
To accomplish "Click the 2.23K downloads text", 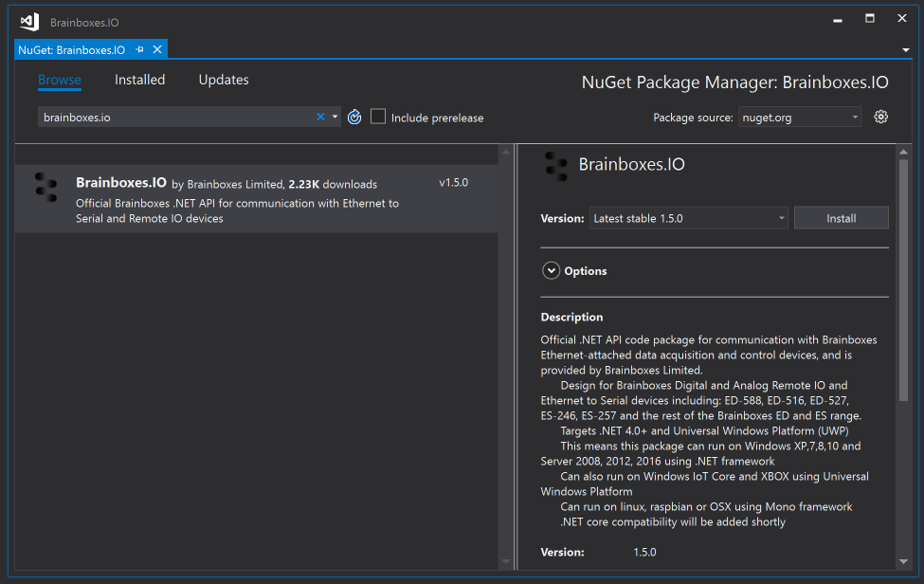I will tap(333, 185).
